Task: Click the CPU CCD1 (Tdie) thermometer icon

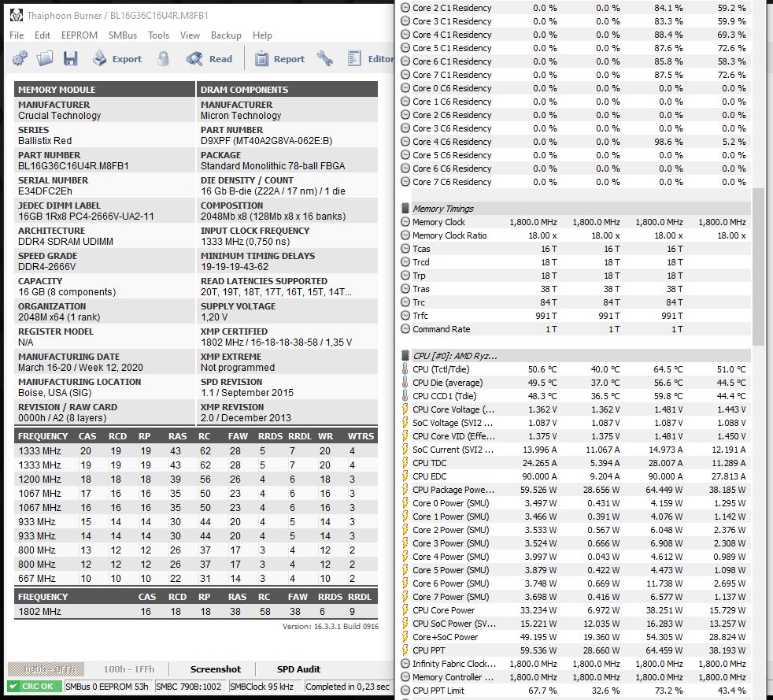Action: pyautogui.click(x=405, y=395)
